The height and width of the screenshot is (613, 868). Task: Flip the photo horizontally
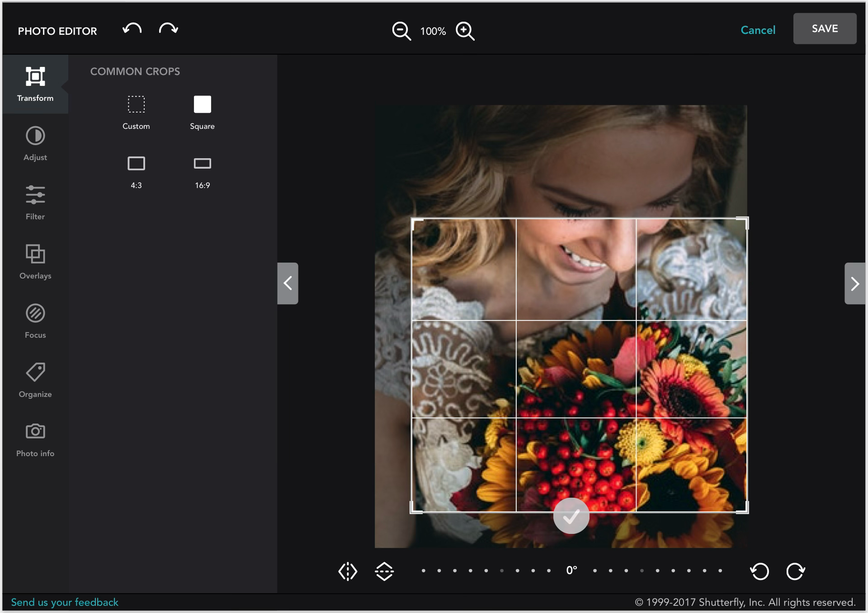(x=348, y=571)
